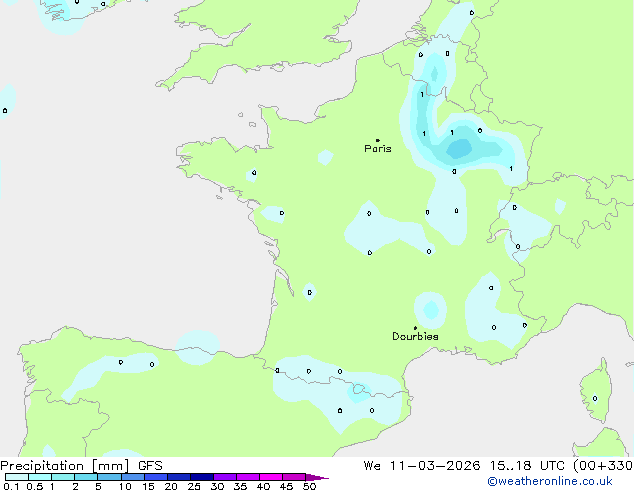Click legend value 0.5
This screenshot has height=490, width=634.
click(35, 486)
